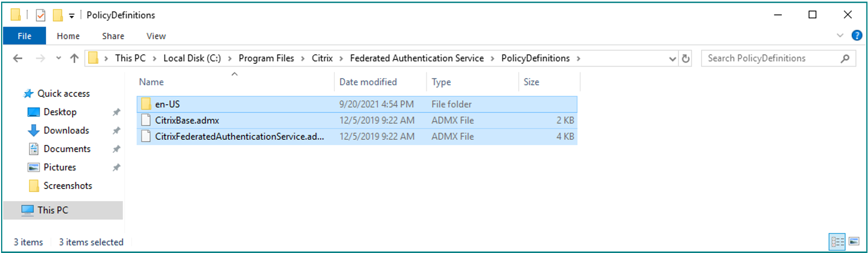Switch to Details view layout icon
The image size is (868, 253).
[x=837, y=242]
